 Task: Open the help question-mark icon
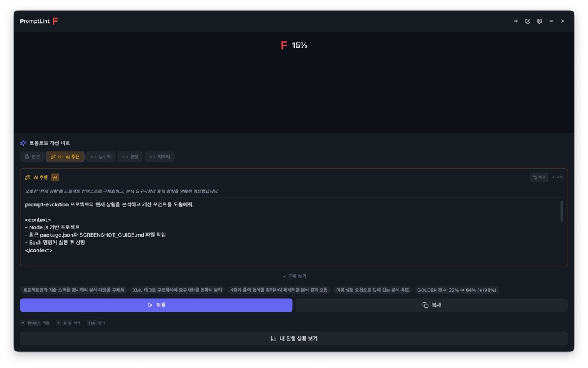tap(527, 22)
